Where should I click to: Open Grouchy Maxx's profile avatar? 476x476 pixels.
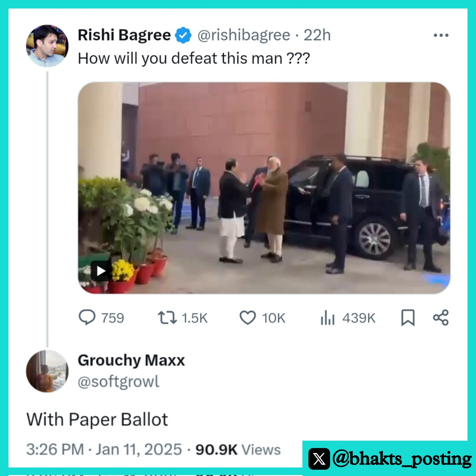coord(47,371)
